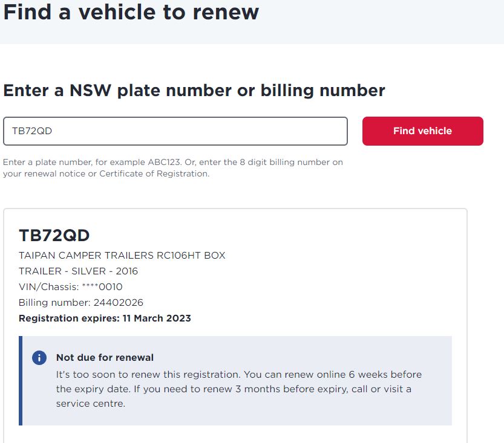Click the "TRAILER - SILVER - 2016" line
The width and height of the screenshot is (504, 443).
(x=79, y=271)
